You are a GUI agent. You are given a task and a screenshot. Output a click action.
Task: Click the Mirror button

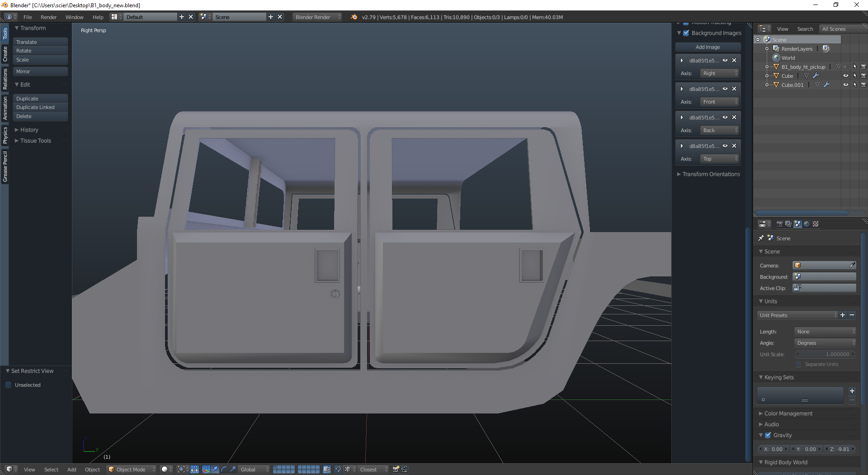(x=41, y=71)
